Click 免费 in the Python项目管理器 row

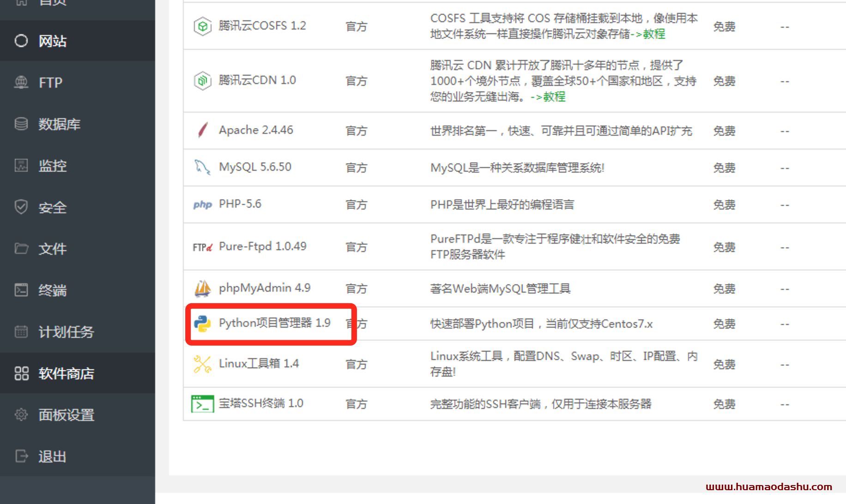pos(724,324)
